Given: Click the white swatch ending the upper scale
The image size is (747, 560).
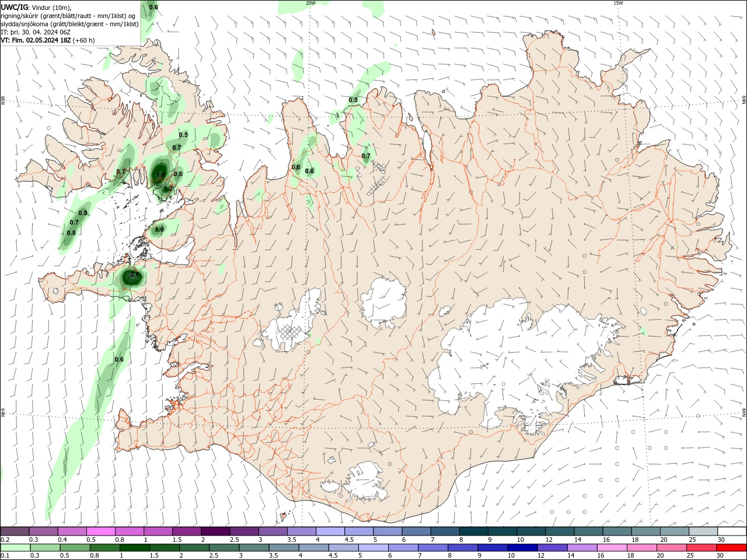Looking at the screenshot, I should pyautogui.click(x=731, y=531).
